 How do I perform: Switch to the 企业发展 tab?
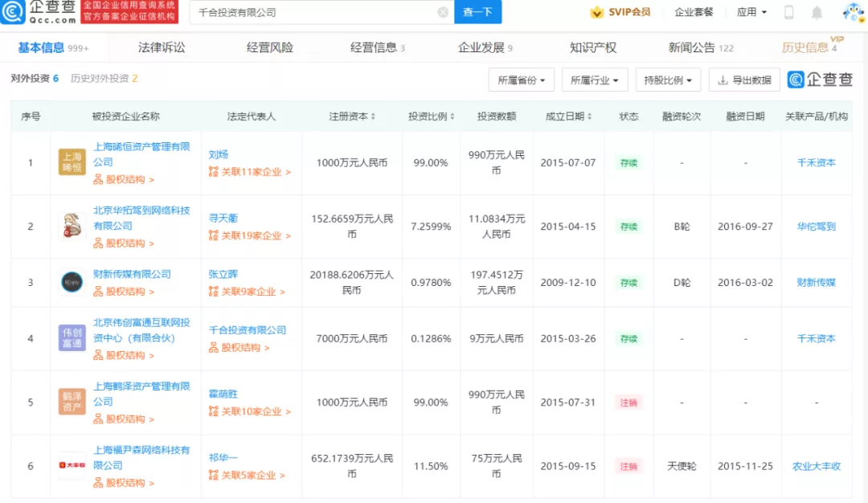coord(485,47)
